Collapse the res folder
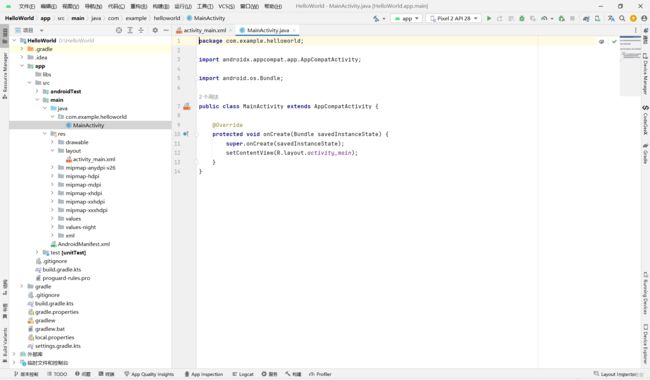This screenshot has height=380, width=650. 45,133
